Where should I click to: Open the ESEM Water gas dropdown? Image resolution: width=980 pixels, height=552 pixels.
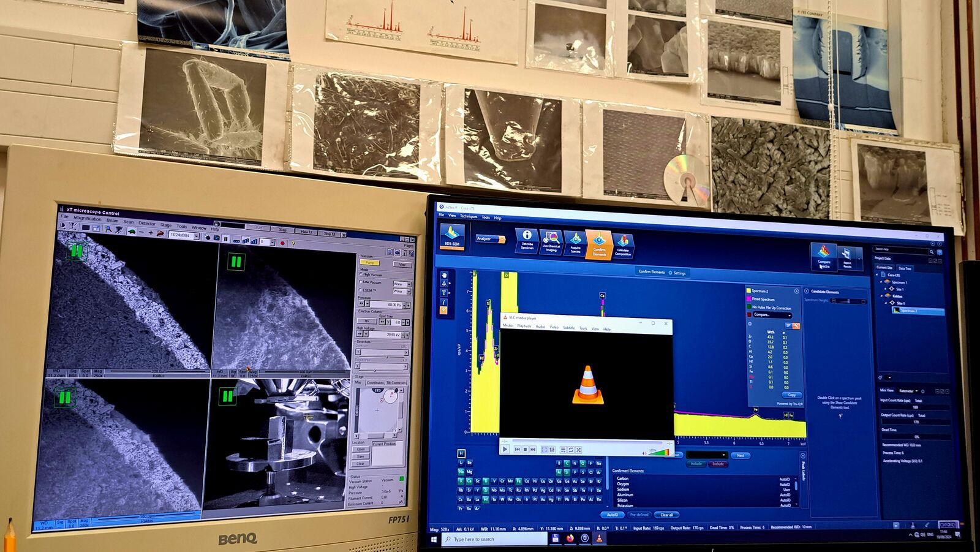[x=402, y=292]
